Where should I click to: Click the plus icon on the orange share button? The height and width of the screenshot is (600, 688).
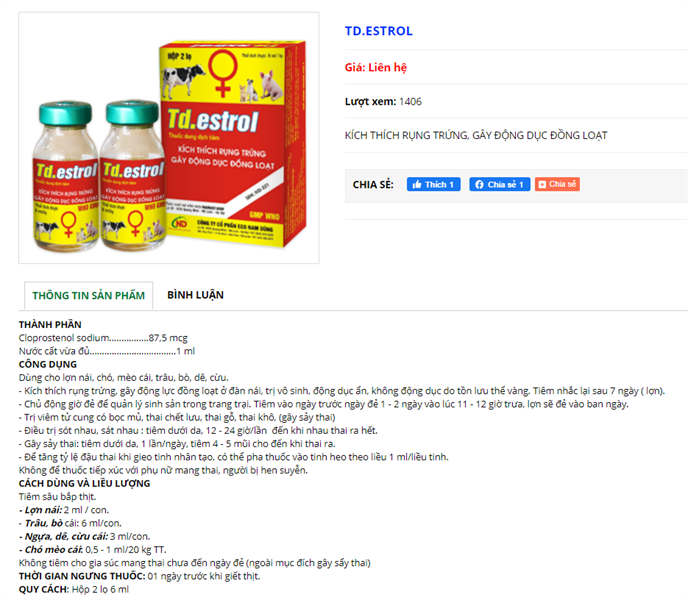pyautogui.click(x=542, y=184)
